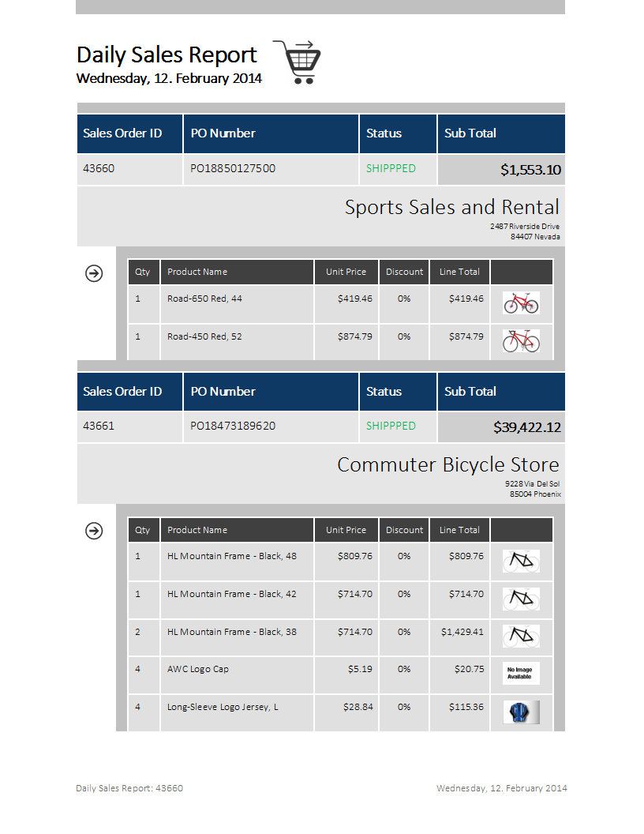Click the Sports Sales and Rental heading
This screenshot has height=834, width=644.
(x=451, y=207)
